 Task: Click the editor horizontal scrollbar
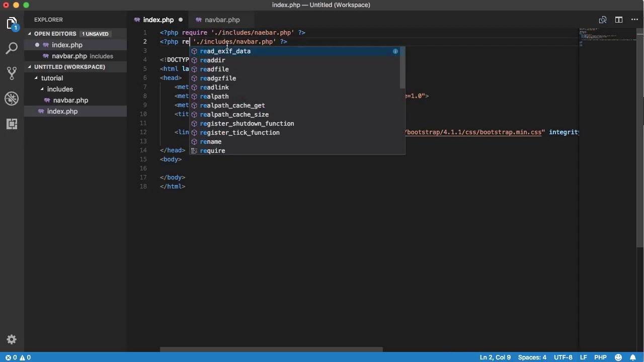[271, 350]
